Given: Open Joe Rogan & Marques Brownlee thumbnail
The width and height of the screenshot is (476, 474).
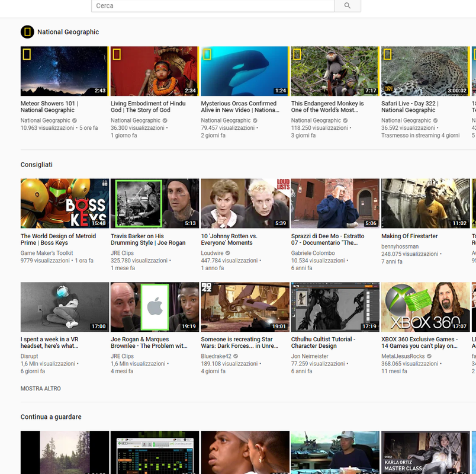Looking at the screenshot, I should pos(155,306).
